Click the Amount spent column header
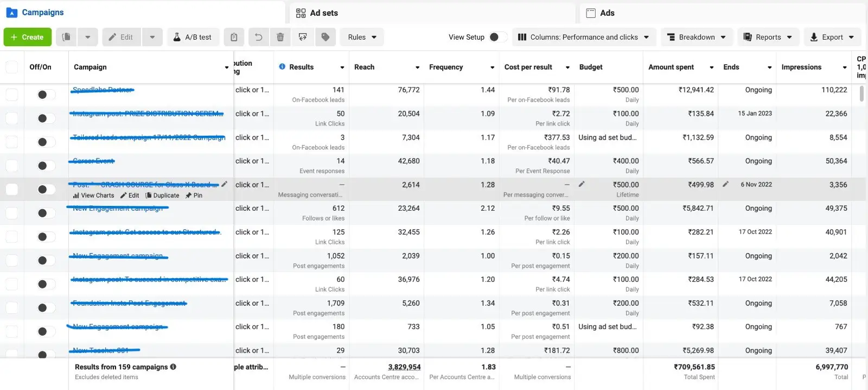Viewport: 868px width, 390px height. [x=671, y=67]
